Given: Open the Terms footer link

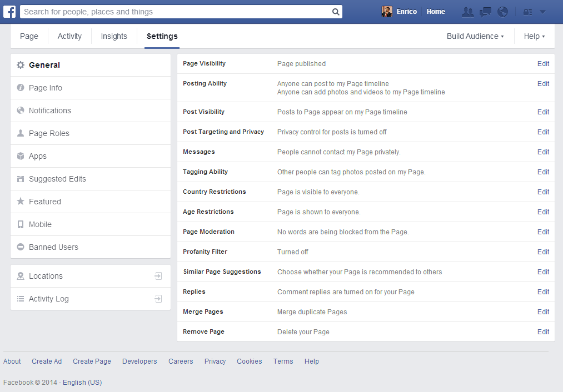Looking at the screenshot, I should (283, 361).
